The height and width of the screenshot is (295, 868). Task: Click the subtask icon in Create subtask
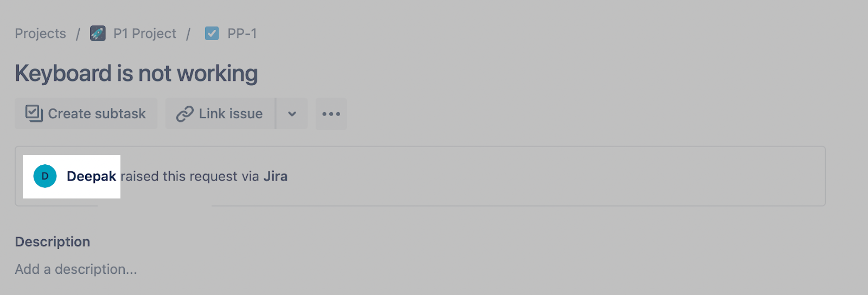tap(34, 113)
